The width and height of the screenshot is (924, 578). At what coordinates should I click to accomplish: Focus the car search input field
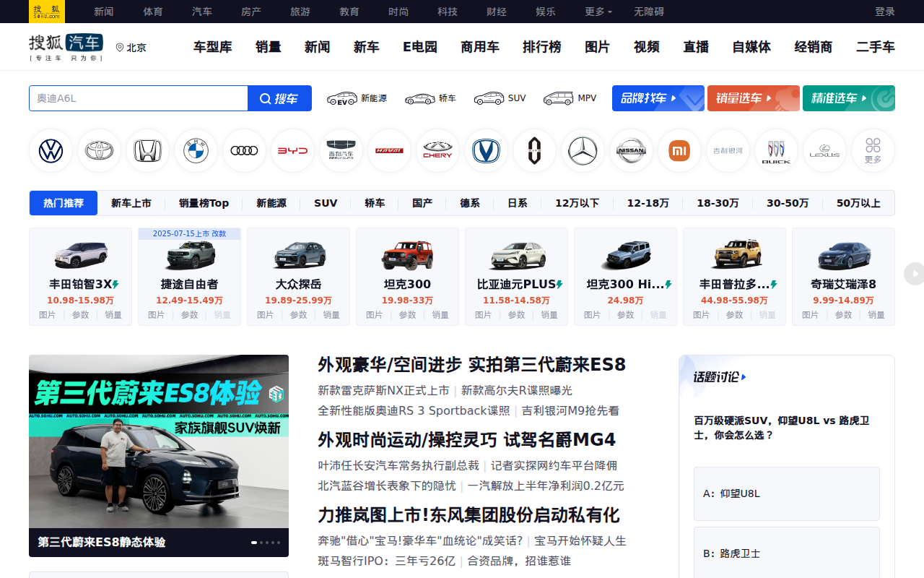(x=139, y=98)
